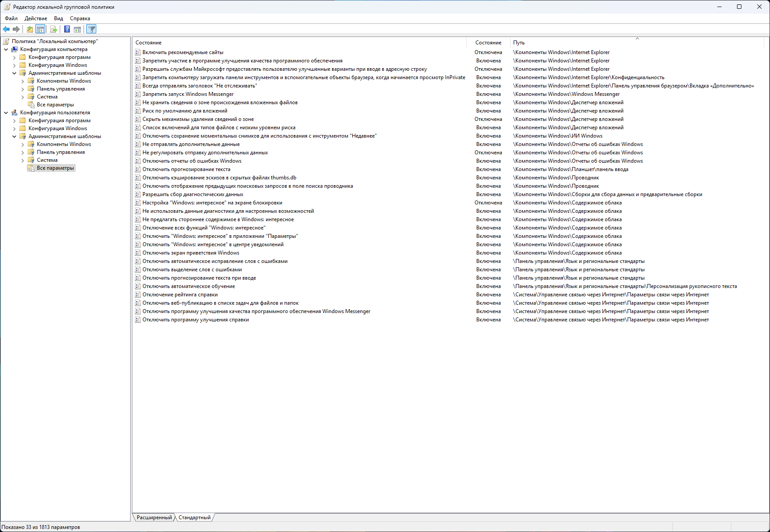Expand the Компоненты Windows tree node
Screen dimensions: 770x532
pos(22,80)
